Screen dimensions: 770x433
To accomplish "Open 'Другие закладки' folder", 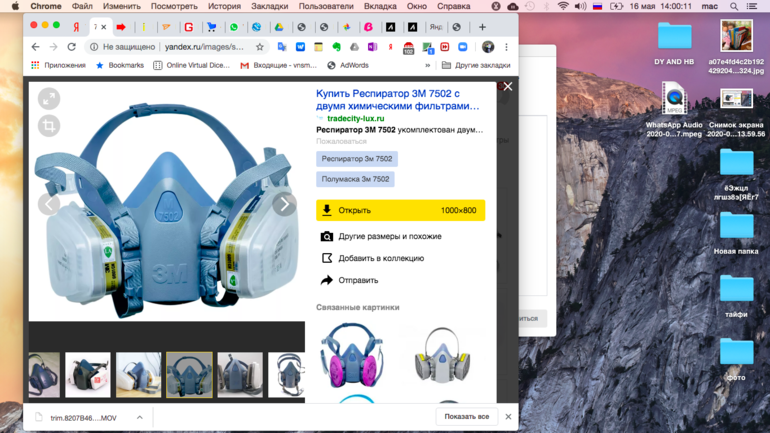I will [476, 65].
